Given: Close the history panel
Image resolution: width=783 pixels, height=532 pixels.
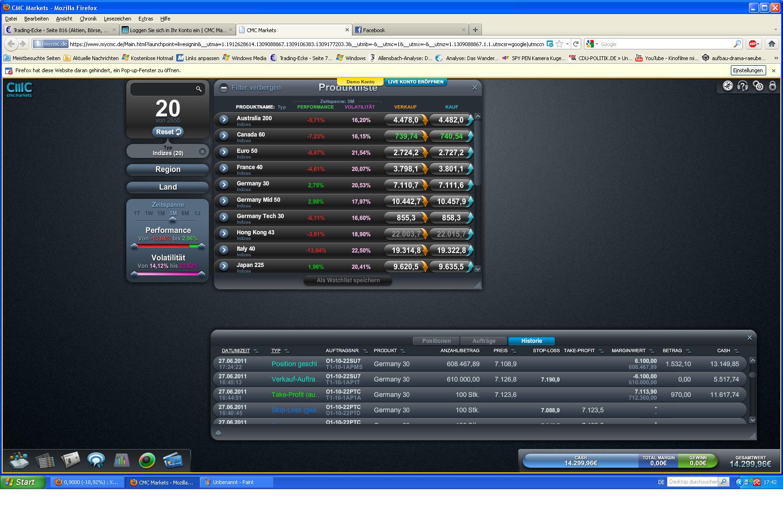Looking at the screenshot, I should pyautogui.click(x=749, y=338).
